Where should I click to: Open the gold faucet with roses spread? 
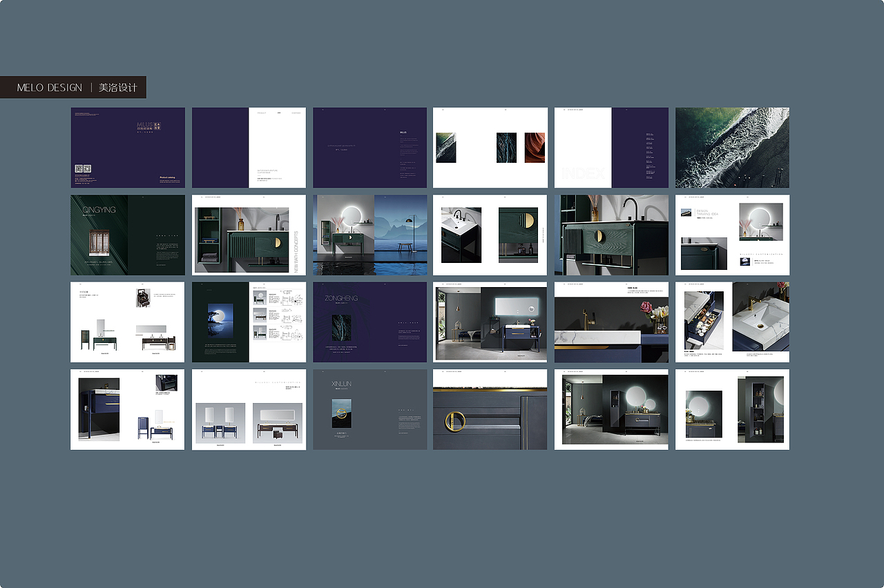point(611,322)
